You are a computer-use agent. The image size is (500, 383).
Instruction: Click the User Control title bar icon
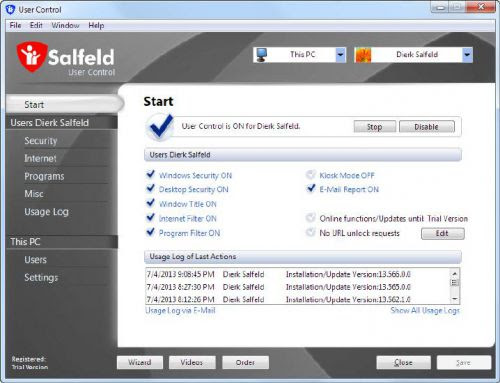pos(11,10)
